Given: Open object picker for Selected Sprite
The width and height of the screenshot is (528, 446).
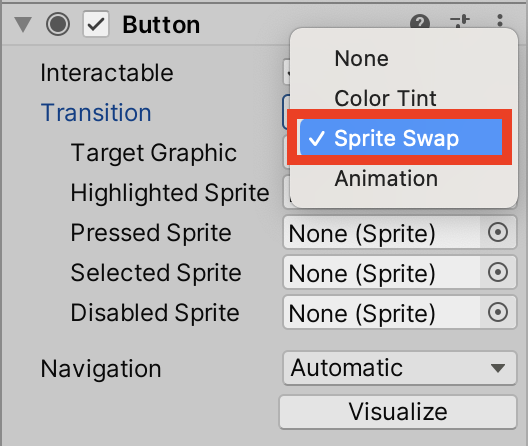Looking at the screenshot, I should point(498,272).
